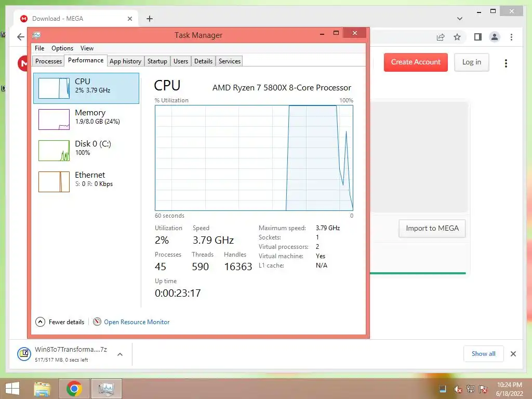Image resolution: width=532 pixels, height=399 pixels.
Task: Close the Download - MEGA tab
Action: pos(129,19)
